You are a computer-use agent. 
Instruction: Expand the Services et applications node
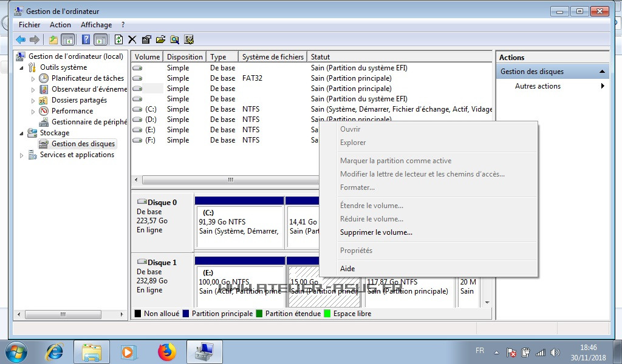point(21,155)
